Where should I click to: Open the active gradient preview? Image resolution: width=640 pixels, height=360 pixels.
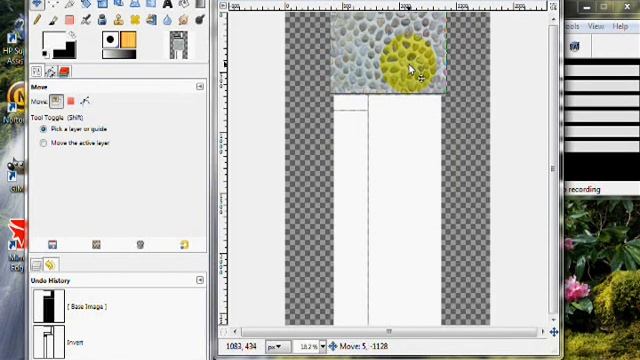(119, 54)
